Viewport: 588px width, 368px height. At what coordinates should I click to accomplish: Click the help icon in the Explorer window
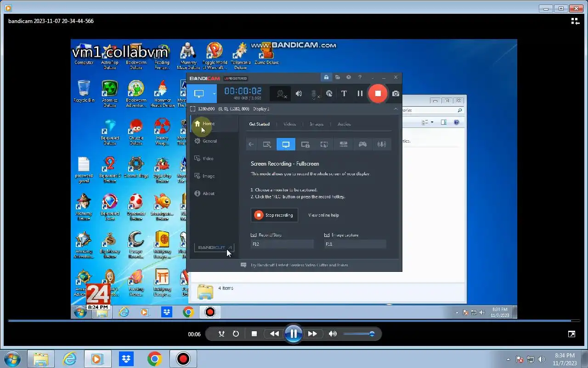pos(456,122)
